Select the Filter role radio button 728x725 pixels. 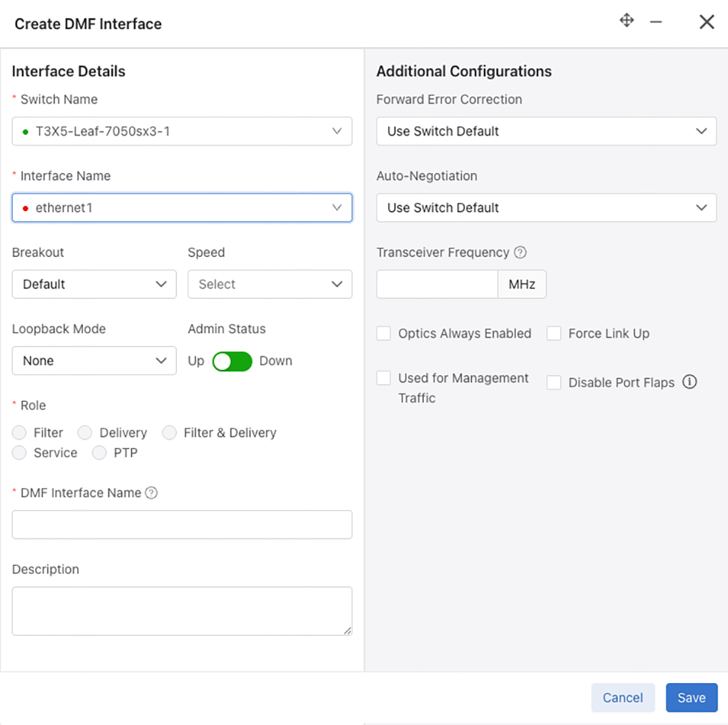(x=19, y=433)
